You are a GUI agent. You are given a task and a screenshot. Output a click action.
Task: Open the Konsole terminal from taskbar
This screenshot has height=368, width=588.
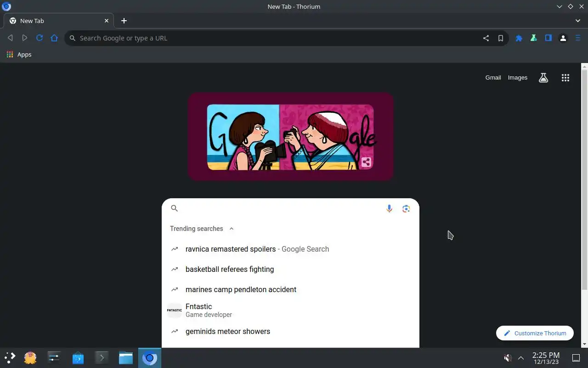click(x=102, y=357)
